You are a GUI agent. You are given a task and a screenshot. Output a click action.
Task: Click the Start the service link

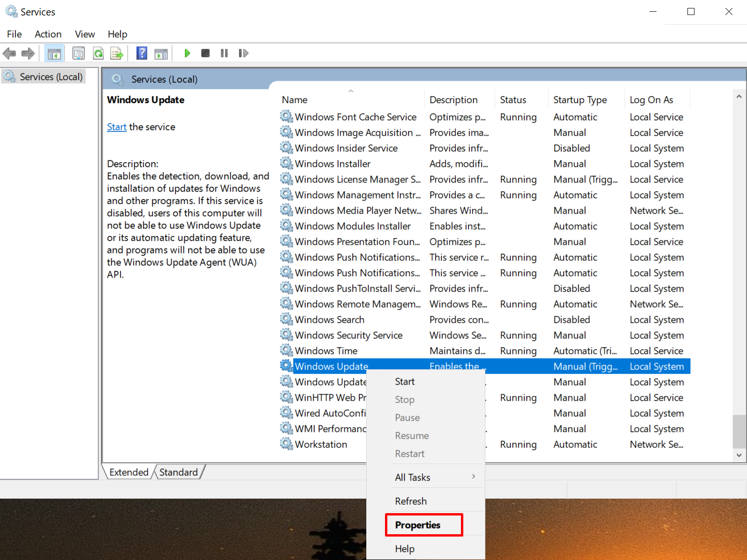116,127
